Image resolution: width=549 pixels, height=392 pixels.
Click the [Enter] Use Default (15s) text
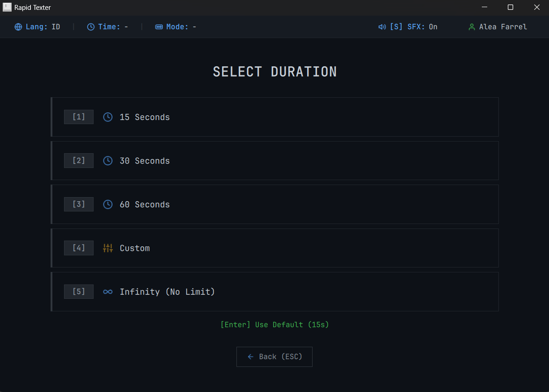(274, 324)
